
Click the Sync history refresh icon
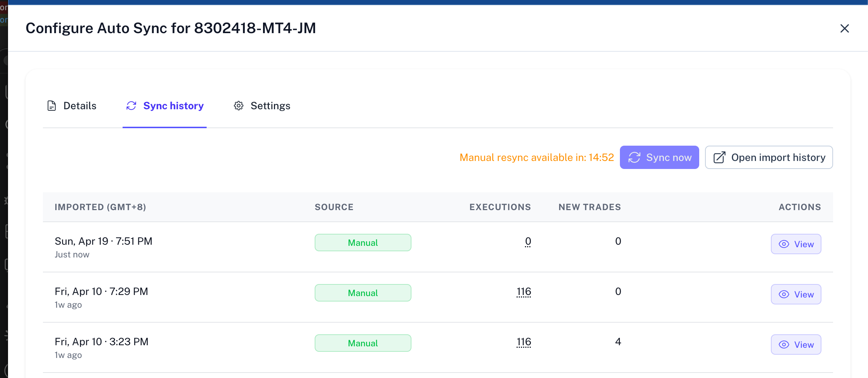(131, 106)
